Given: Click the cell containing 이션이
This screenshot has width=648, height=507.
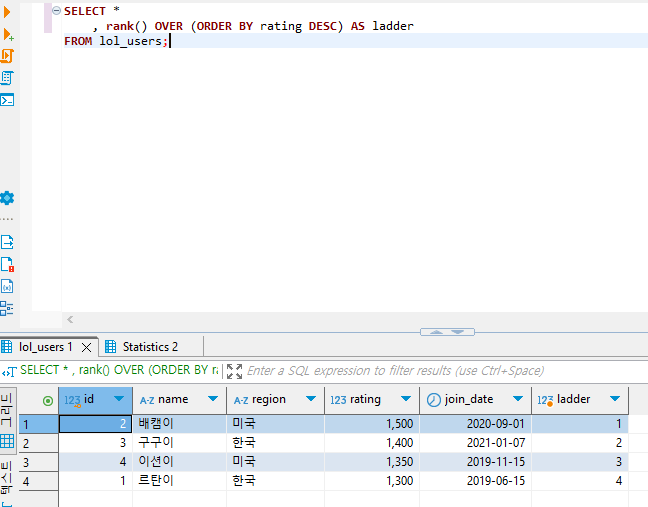Looking at the screenshot, I should click(x=179, y=462).
